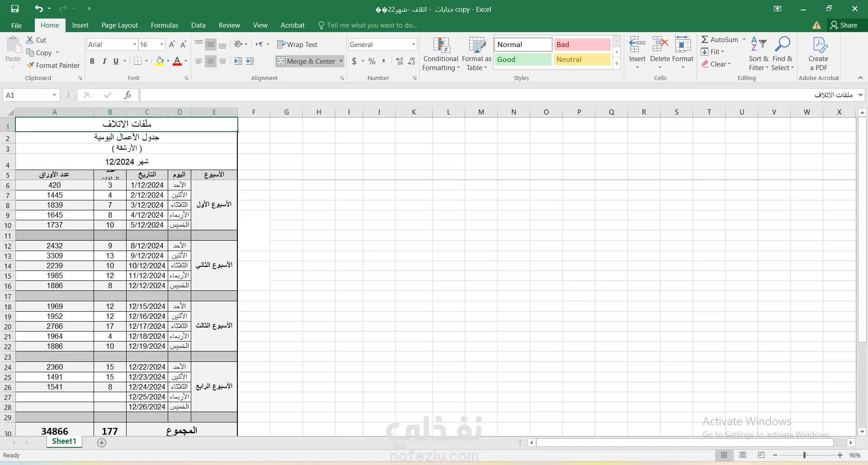Open the font size 16 dropdown
This screenshot has width=868, height=465.
(x=162, y=44)
